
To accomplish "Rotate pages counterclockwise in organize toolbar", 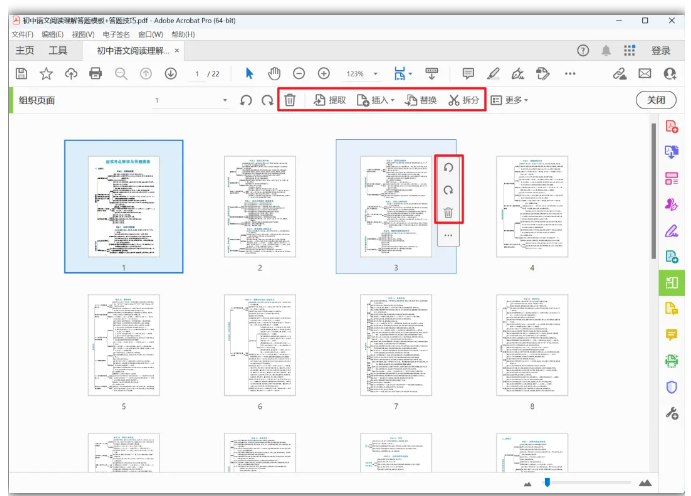I will (246, 100).
